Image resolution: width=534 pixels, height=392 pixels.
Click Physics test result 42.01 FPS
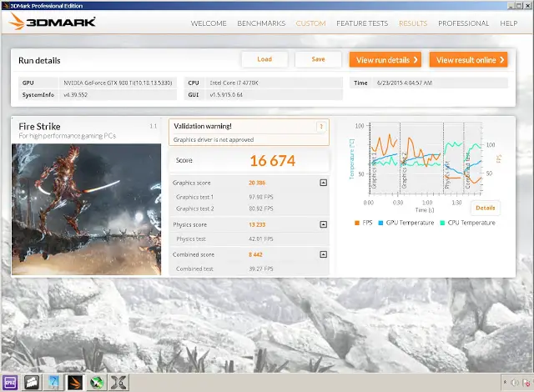click(261, 239)
